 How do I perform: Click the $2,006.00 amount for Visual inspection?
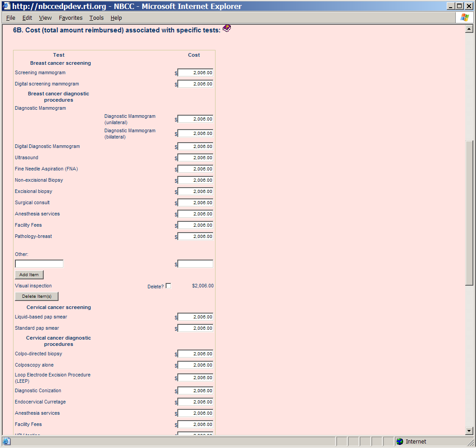203,286
